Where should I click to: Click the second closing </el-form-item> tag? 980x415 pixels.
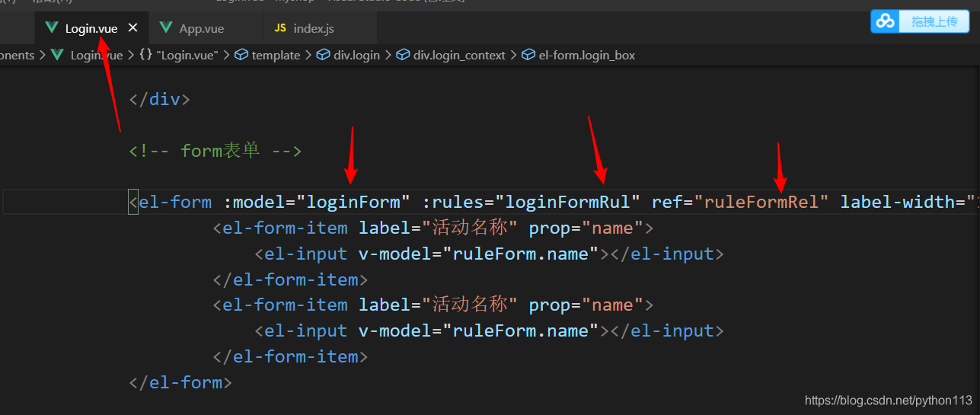(x=290, y=356)
